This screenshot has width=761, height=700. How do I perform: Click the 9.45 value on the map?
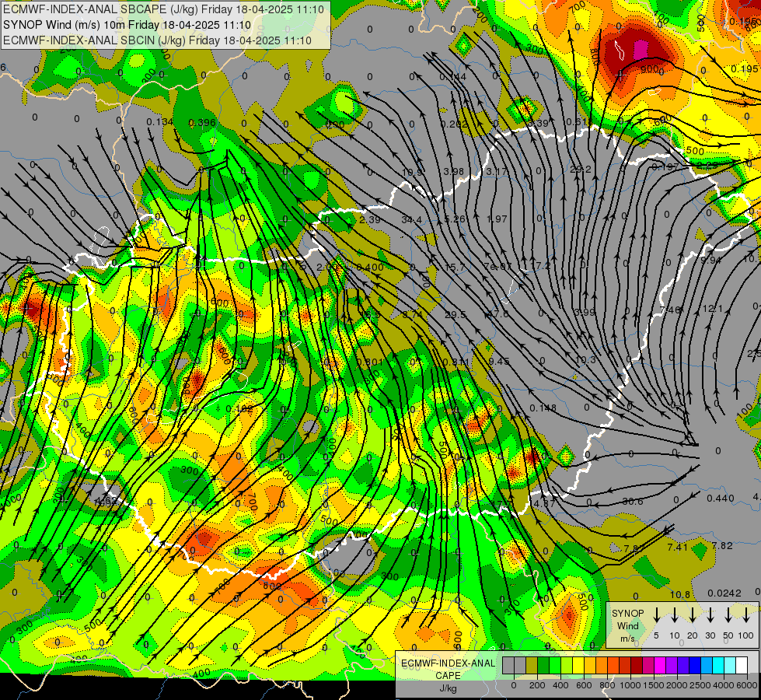(x=499, y=361)
